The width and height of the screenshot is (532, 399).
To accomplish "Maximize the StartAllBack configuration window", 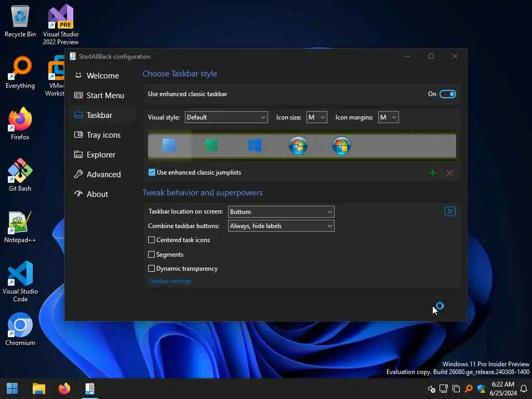I will 431,56.
